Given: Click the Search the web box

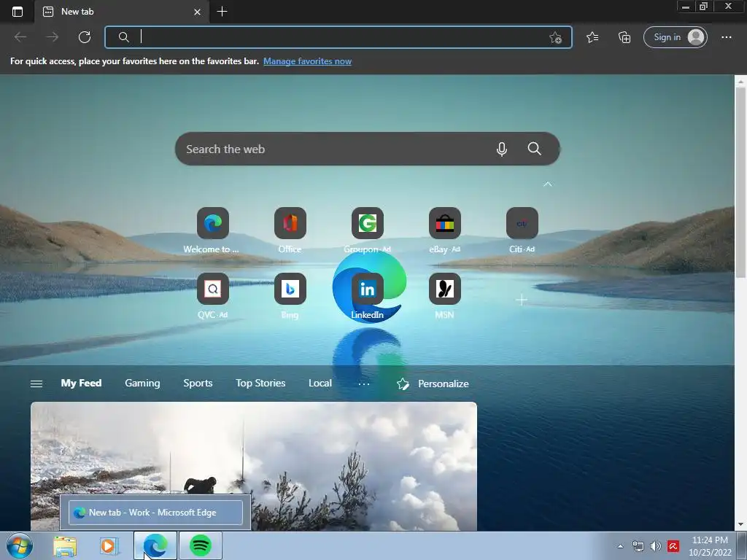Looking at the screenshot, I should 367,149.
